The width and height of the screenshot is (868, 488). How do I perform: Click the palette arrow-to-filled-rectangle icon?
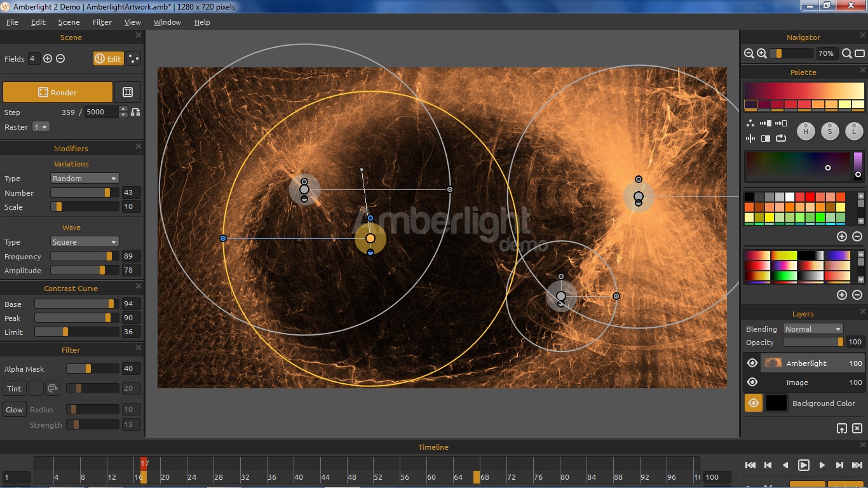[x=766, y=123]
